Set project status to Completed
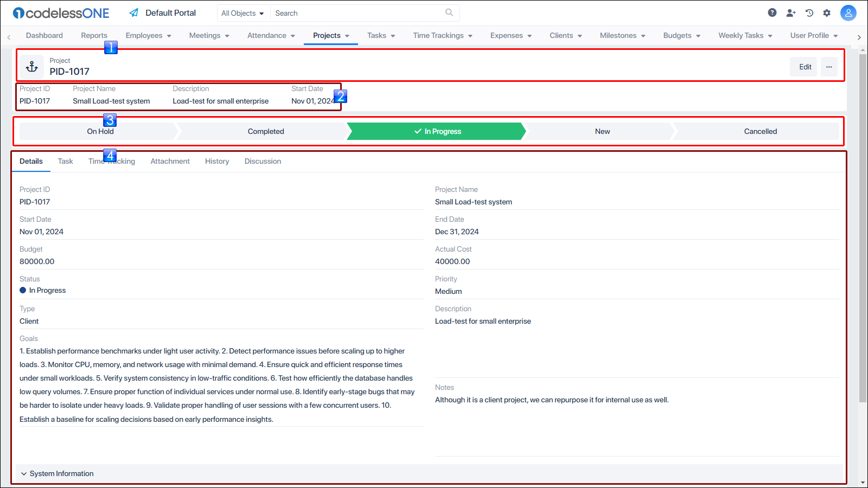868x488 pixels. (x=266, y=131)
